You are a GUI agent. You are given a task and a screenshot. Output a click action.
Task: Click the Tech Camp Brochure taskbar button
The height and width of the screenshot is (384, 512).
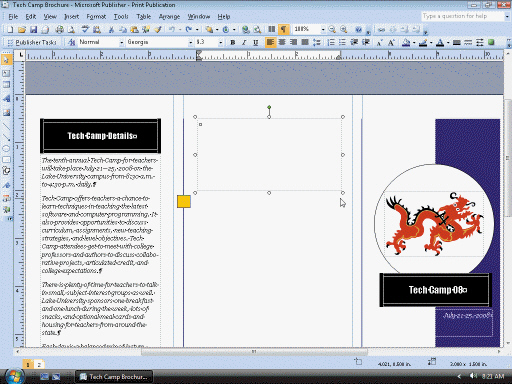coord(114,377)
